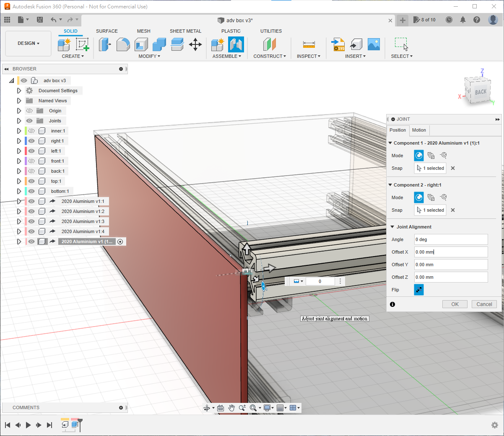
Task: Hide the left:1 component
Action: pos(31,151)
